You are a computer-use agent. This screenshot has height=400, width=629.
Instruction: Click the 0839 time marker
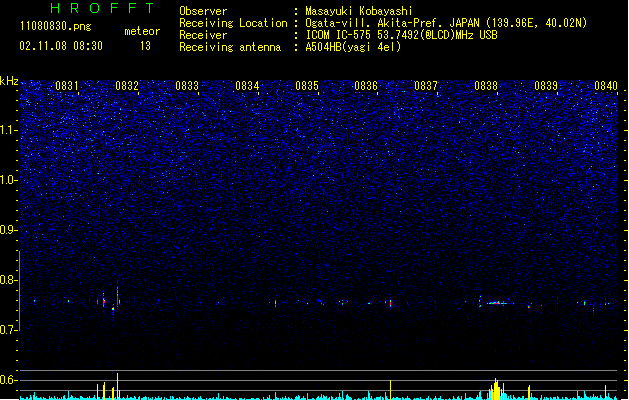click(x=546, y=86)
